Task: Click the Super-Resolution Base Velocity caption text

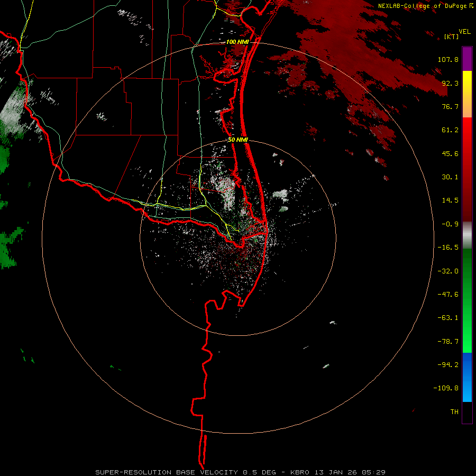Action: [240, 472]
